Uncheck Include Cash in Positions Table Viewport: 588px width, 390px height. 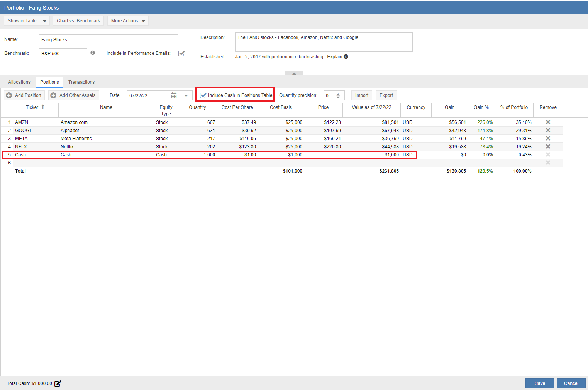(x=203, y=95)
